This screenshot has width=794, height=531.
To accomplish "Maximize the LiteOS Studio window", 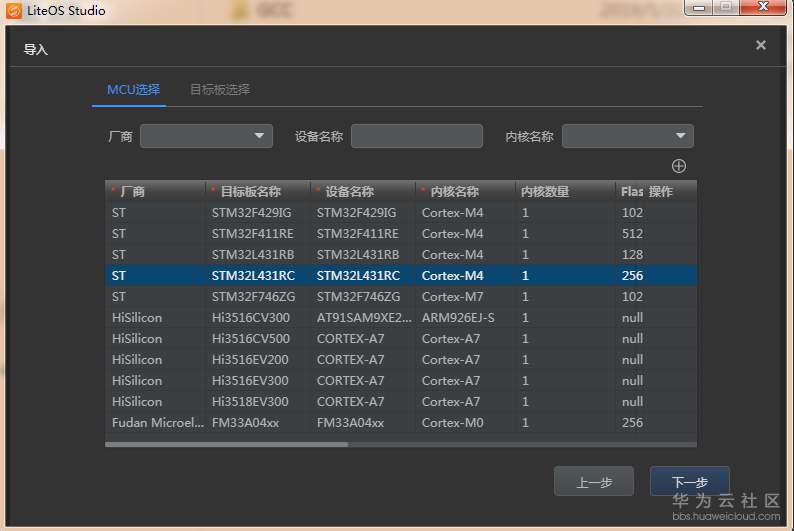I will point(726,7).
